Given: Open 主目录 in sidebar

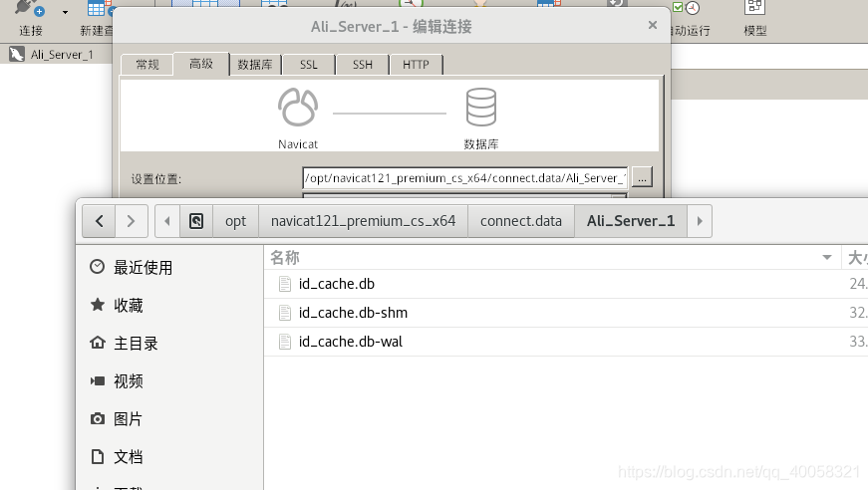Looking at the screenshot, I should point(136,344).
